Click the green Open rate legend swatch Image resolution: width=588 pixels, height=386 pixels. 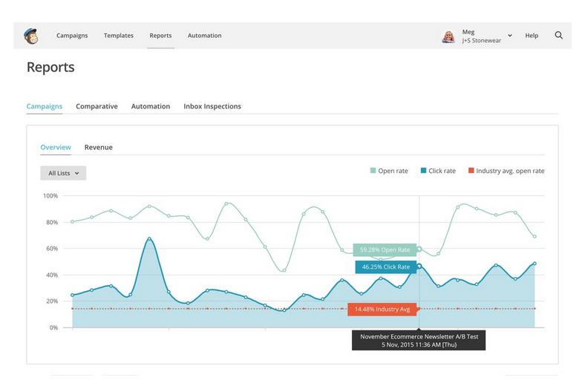click(373, 171)
